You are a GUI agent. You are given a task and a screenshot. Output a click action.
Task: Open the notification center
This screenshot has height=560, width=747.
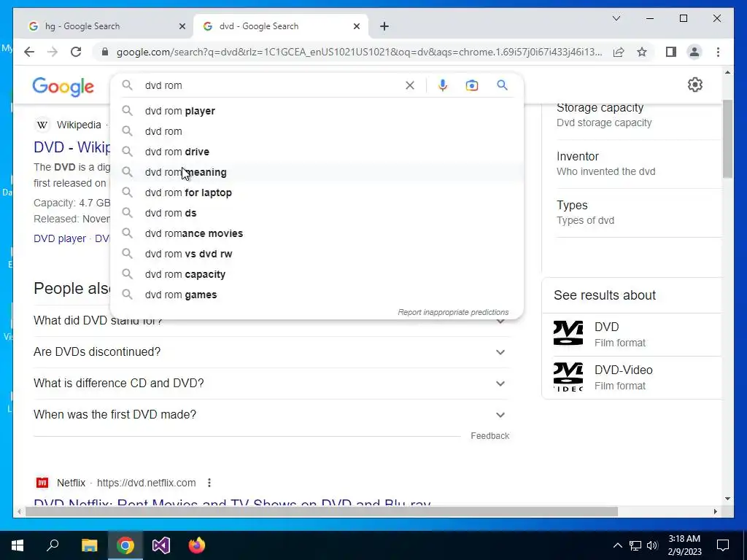723,545
